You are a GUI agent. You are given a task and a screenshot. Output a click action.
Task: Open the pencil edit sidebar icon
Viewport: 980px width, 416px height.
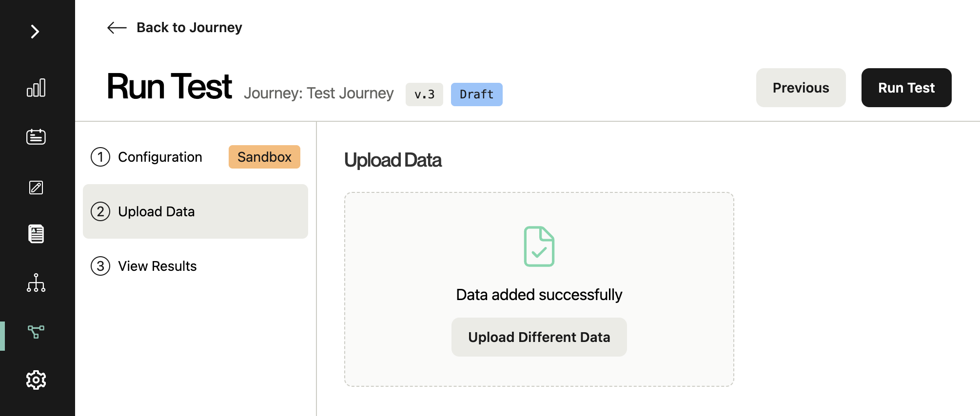pos(36,188)
